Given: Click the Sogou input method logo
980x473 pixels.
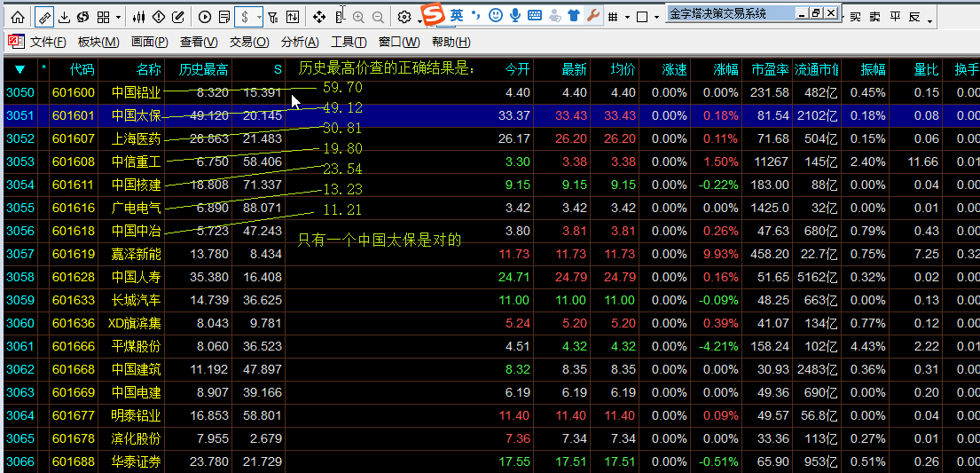Looking at the screenshot, I should point(433,14).
